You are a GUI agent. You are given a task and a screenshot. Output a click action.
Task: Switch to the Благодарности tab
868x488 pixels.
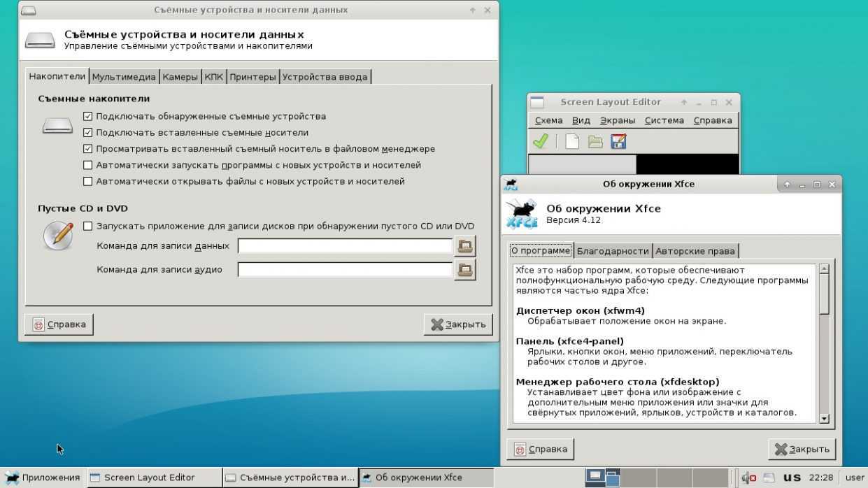click(612, 251)
